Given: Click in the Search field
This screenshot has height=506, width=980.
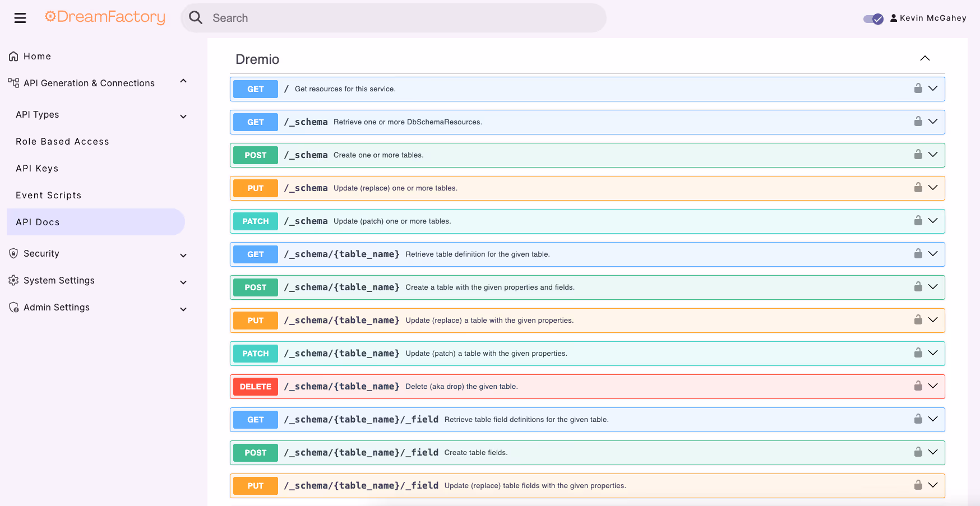Looking at the screenshot, I should (x=394, y=18).
